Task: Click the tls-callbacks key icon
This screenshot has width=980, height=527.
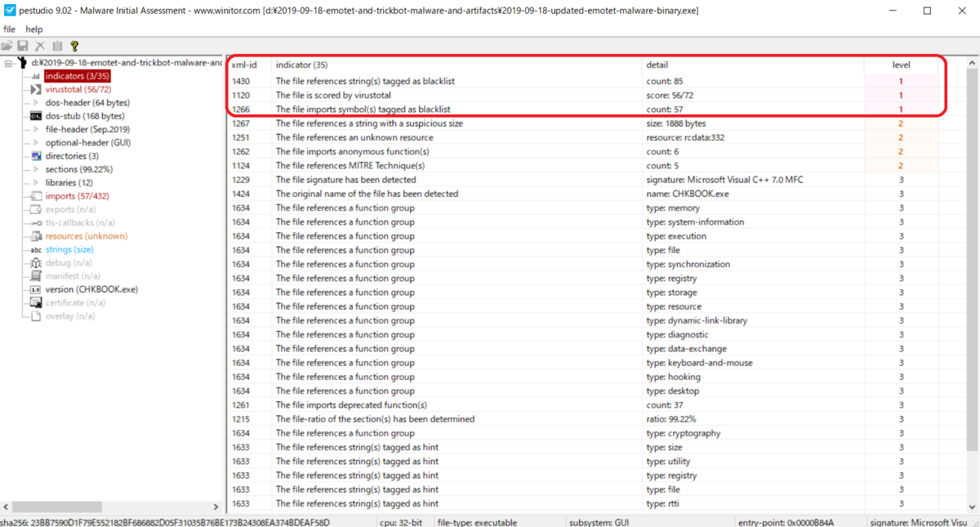Action: click(36, 223)
